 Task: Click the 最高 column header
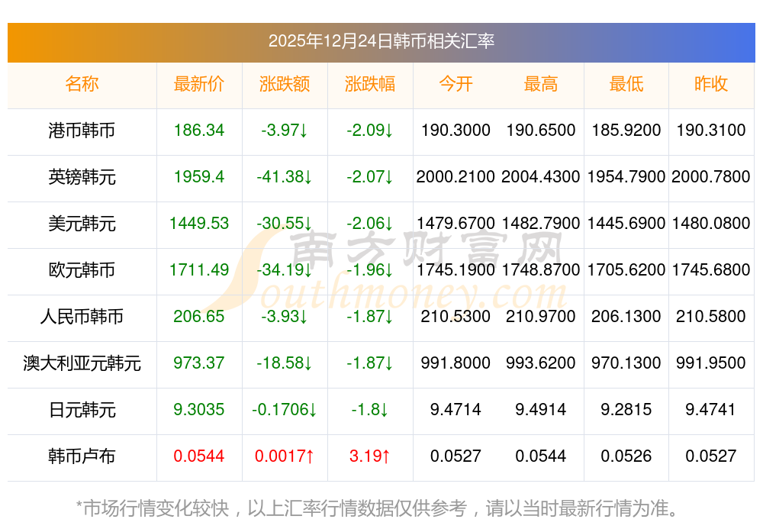541,84
